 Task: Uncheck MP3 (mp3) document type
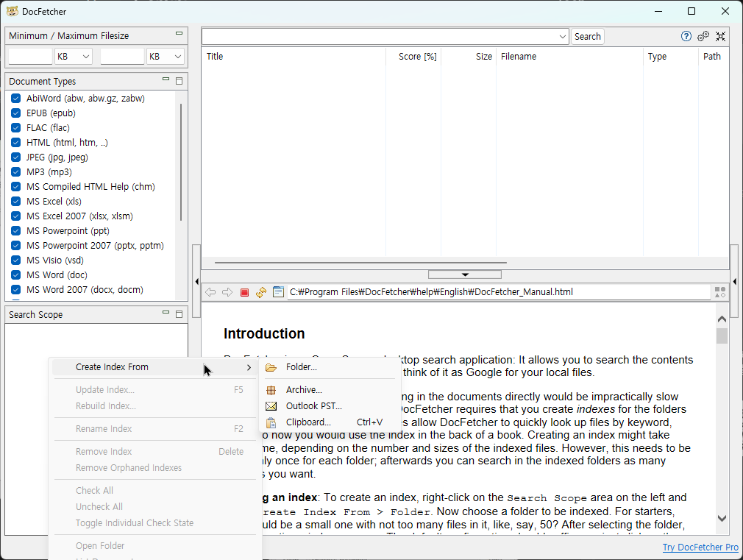pyautogui.click(x=15, y=172)
